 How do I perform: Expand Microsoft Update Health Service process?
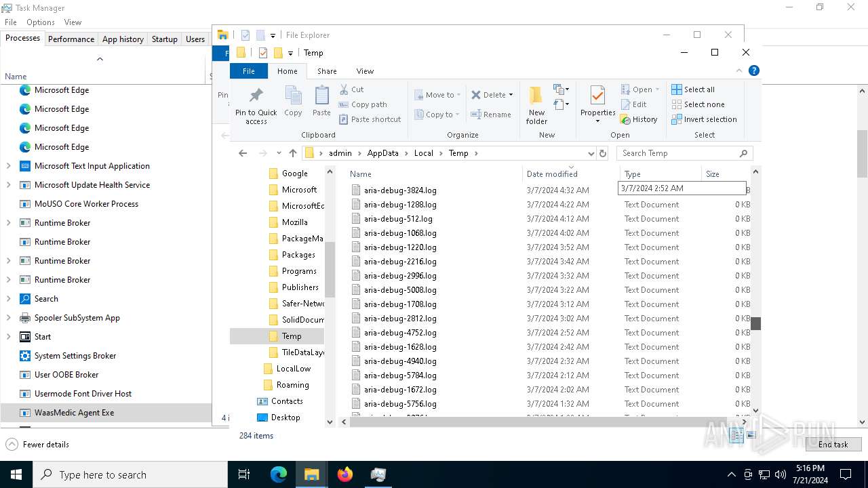8,185
